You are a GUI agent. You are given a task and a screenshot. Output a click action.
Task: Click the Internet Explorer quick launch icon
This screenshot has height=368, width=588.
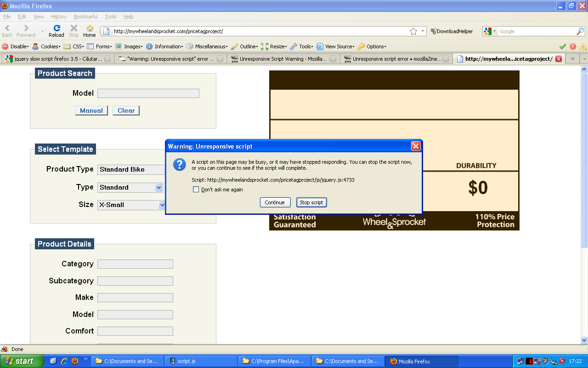[64, 361]
